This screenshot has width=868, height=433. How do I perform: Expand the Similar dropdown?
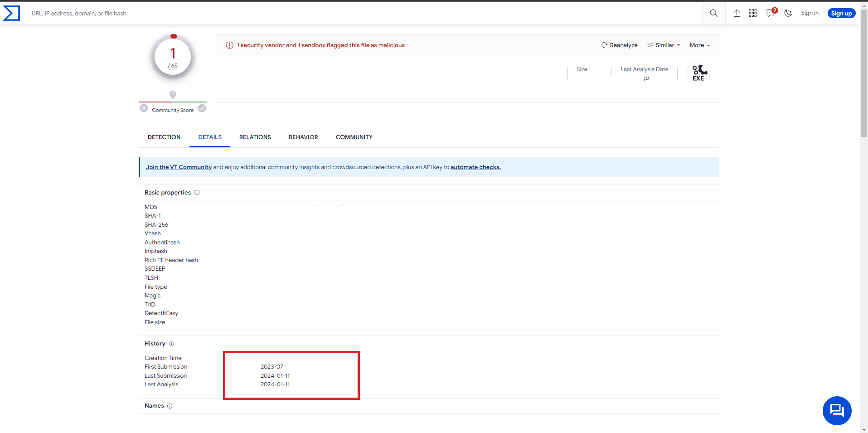pyautogui.click(x=664, y=45)
